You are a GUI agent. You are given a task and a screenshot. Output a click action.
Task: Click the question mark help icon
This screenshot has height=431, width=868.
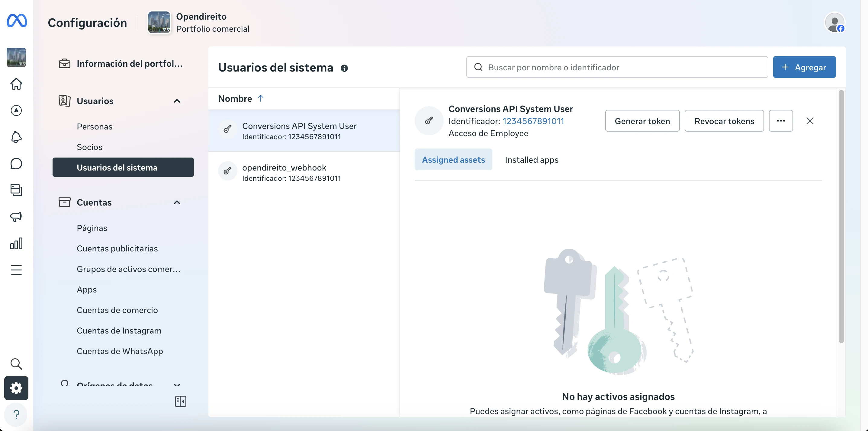(x=16, y=414)
